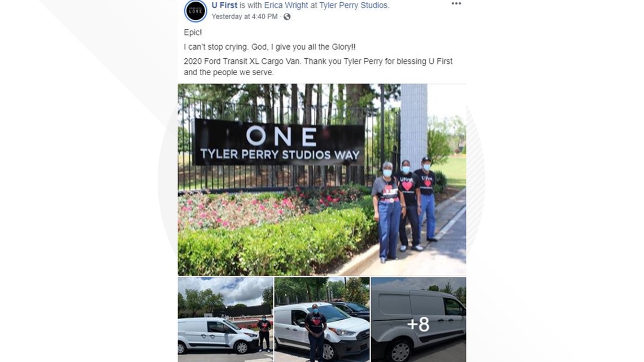Click the U First profile picture
The width and height of the screenshot is (644, 362).
point(195,11)
